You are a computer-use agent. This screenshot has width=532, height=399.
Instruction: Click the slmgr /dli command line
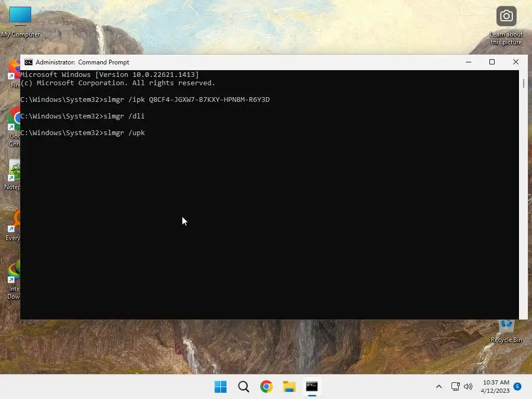click(83, 116)
